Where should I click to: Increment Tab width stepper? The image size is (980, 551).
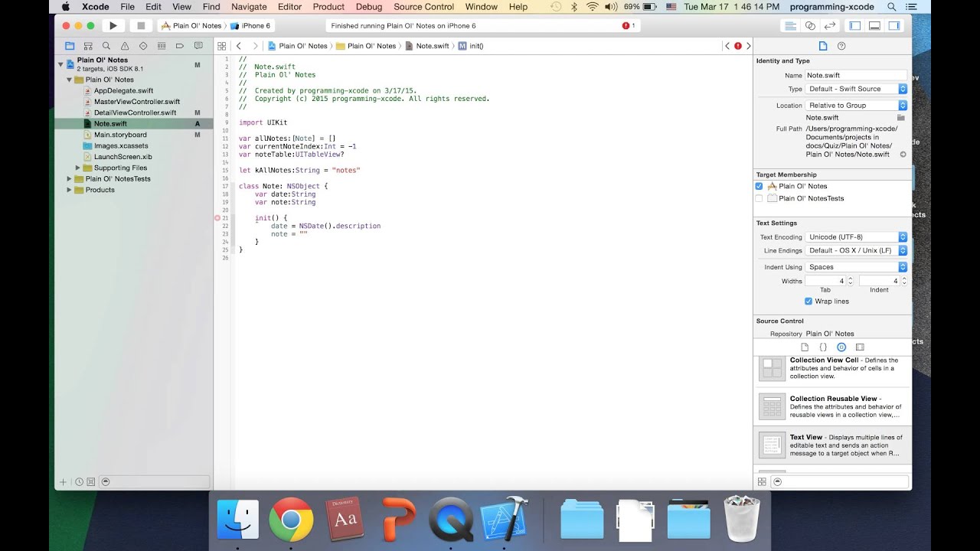pyautogui.click(x=850, y=279)
